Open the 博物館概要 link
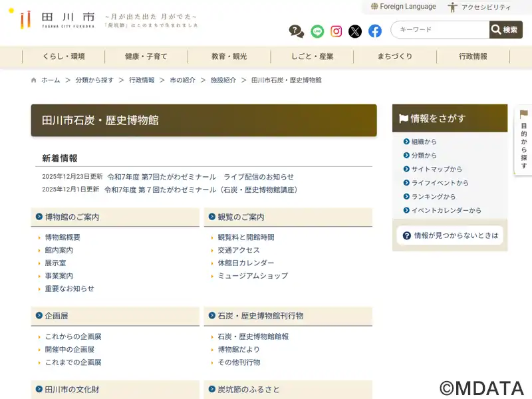This screenshot has height=399, width=532. (x=63, y=237)
